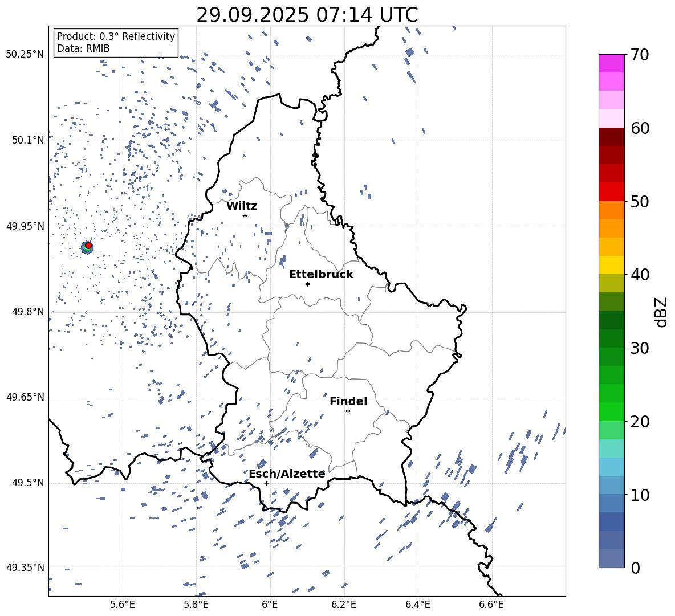Click the pale pink colorbar segment above 60
Viewport: 675px width, 616px height.
tap(612, 119)
